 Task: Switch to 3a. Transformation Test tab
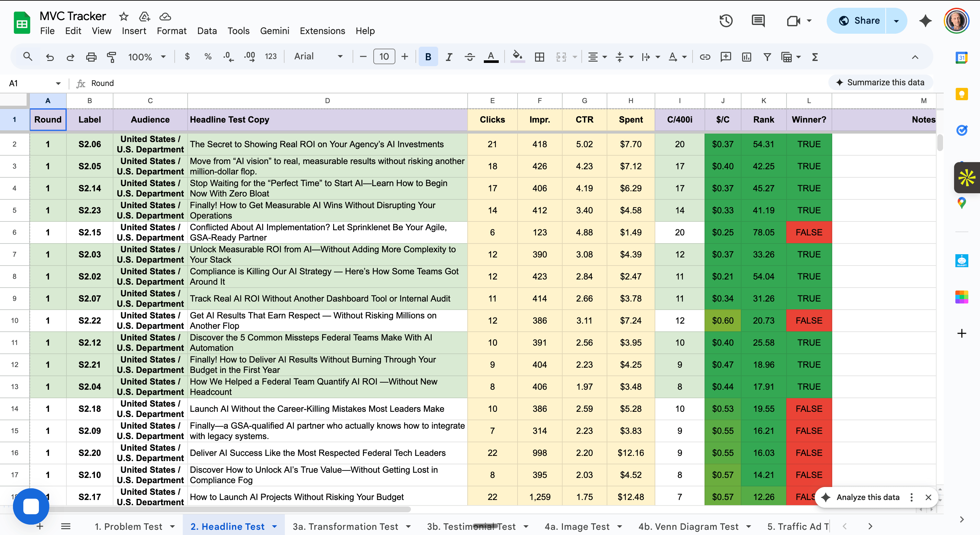[345, 526]
